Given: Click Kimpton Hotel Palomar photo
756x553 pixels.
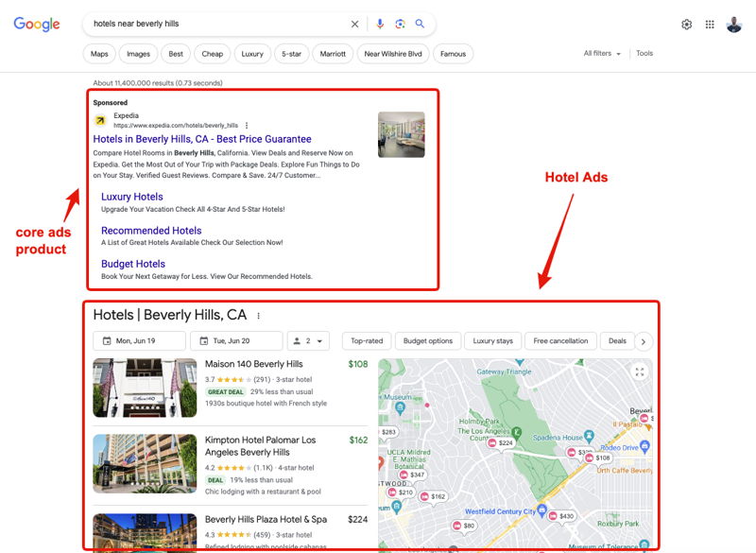Looking at the screenshot, I should [x=145, y=464].
